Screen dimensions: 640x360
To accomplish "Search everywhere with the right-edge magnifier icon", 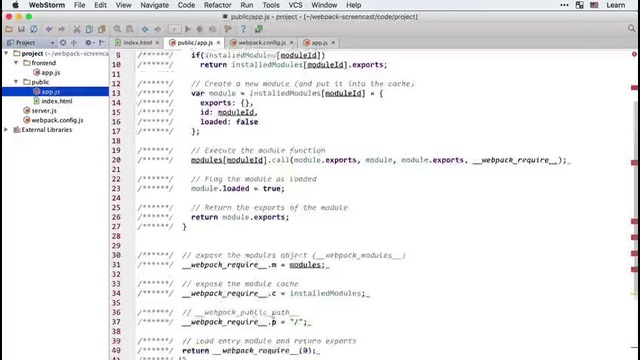I will click(x=631, y=29).
